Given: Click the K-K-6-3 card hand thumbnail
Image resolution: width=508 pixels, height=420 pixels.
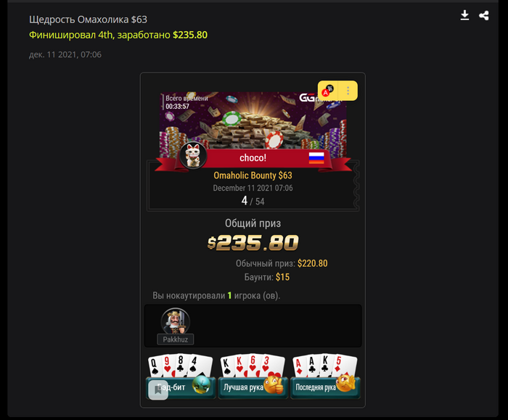Looking at the screenshot, I should (253, 366).
